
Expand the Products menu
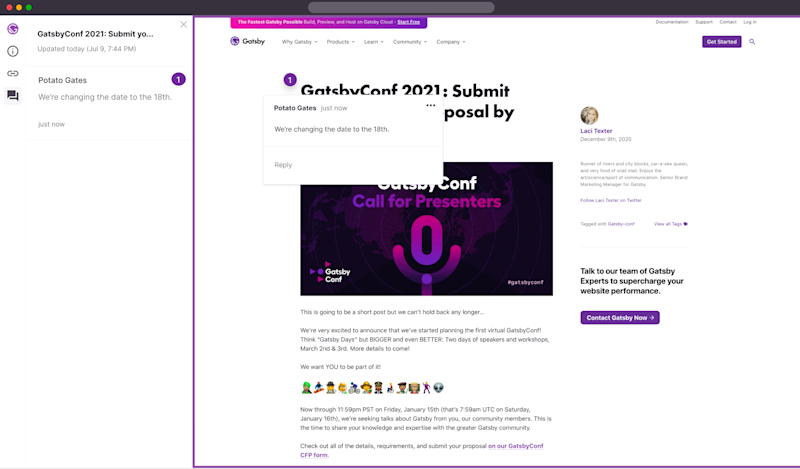[x=340, y=42]
